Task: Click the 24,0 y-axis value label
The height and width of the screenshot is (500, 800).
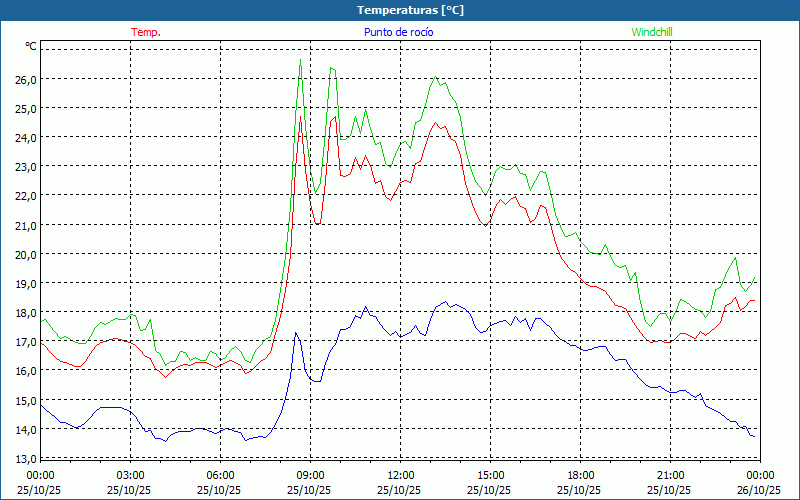Action: (25, 137)
